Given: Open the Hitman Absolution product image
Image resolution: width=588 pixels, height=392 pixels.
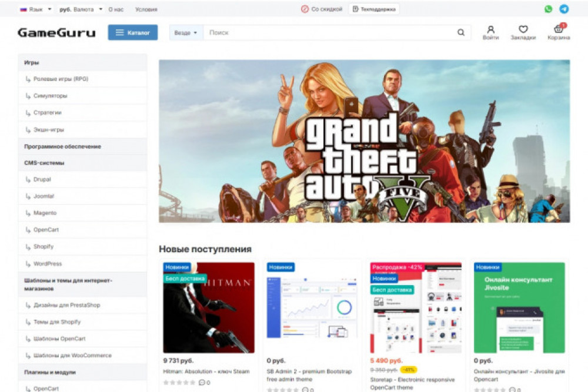Looking at the screenshot, I should [209, 308].
